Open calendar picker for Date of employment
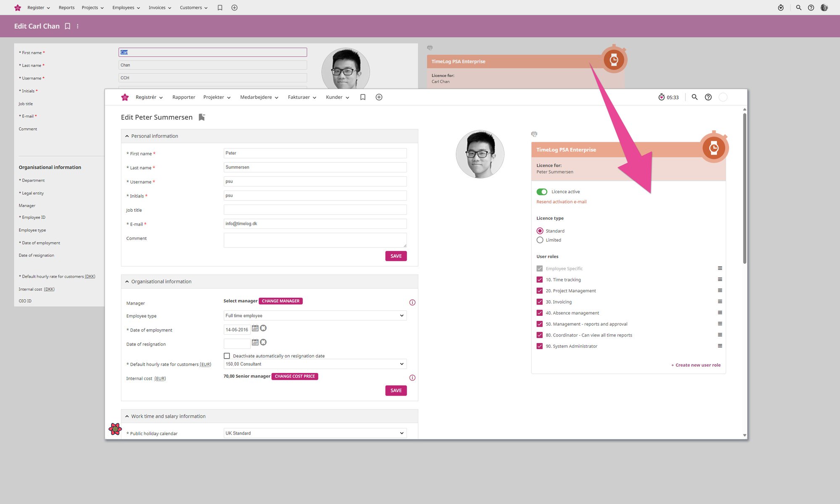Screen dimensions: 840x504 [x=255, y=328]
